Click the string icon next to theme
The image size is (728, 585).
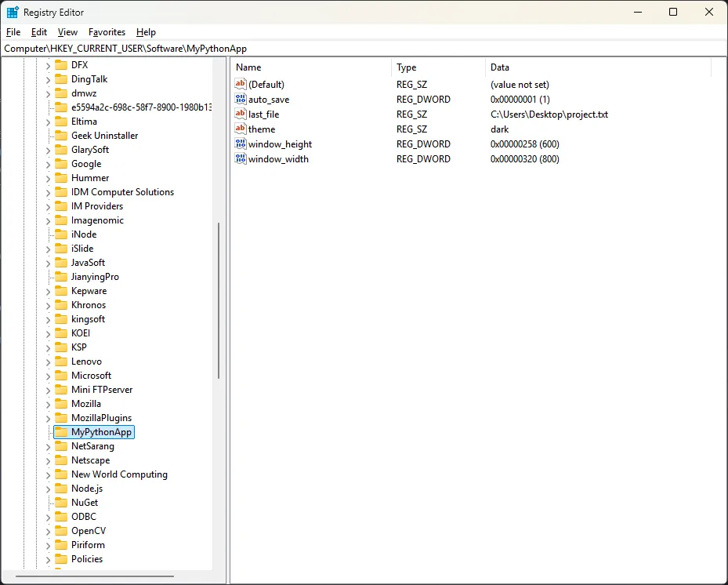pyautogui.click(x=241, y=129)
